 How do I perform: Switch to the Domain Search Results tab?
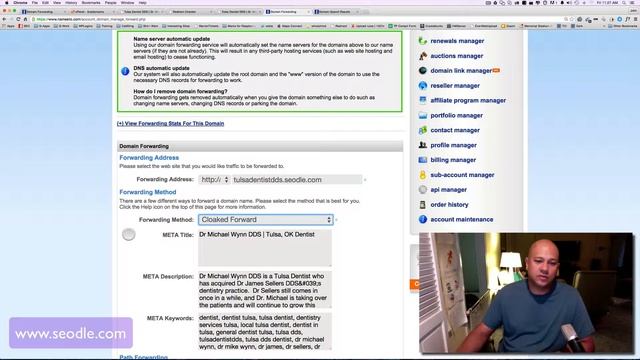(336, 12)
